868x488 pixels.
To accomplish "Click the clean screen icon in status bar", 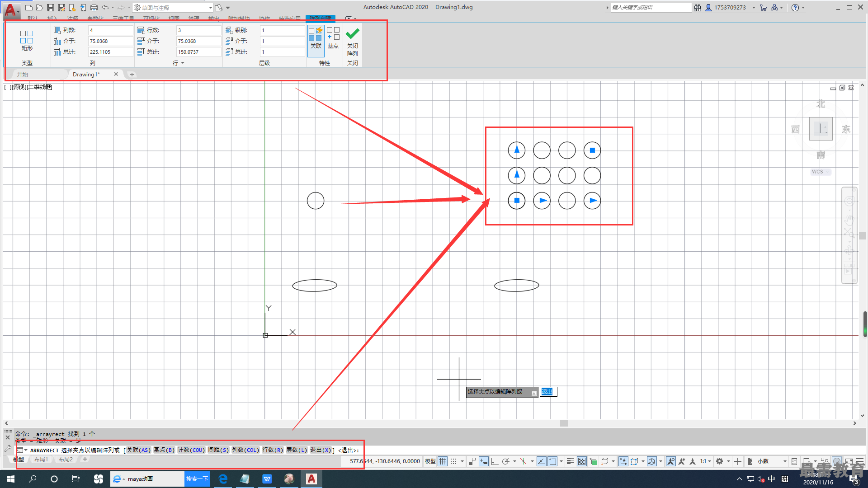I will (849, 461).
